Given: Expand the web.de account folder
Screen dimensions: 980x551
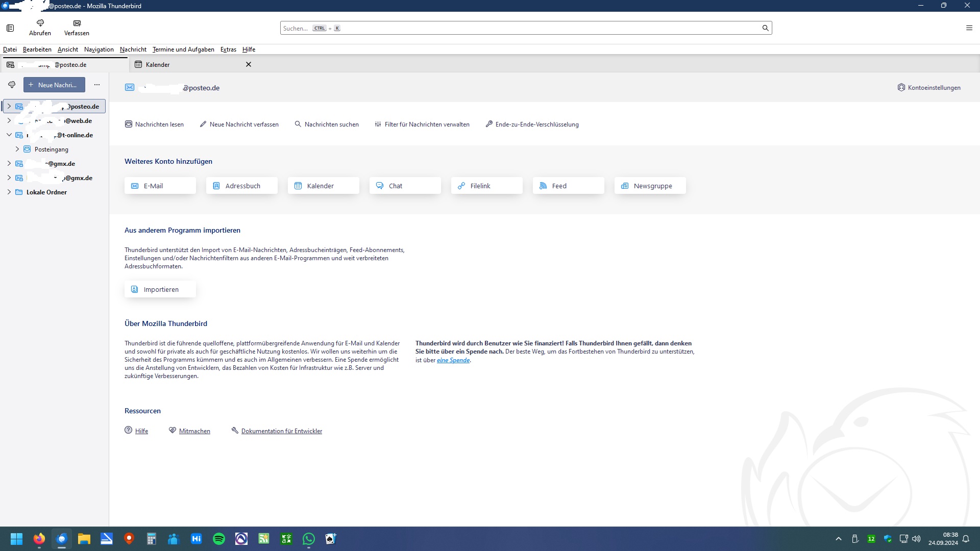Looking at the screenshot, I should [x=9, y=121].
